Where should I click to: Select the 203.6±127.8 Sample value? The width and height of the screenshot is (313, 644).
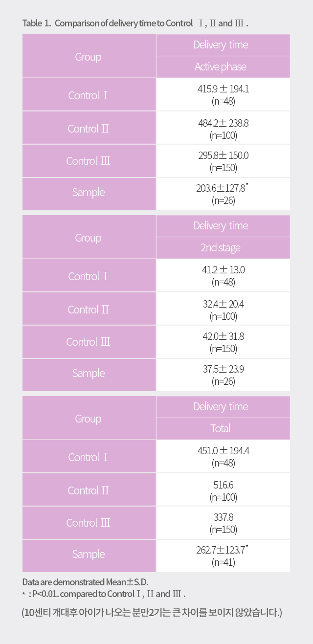[223, 194]
